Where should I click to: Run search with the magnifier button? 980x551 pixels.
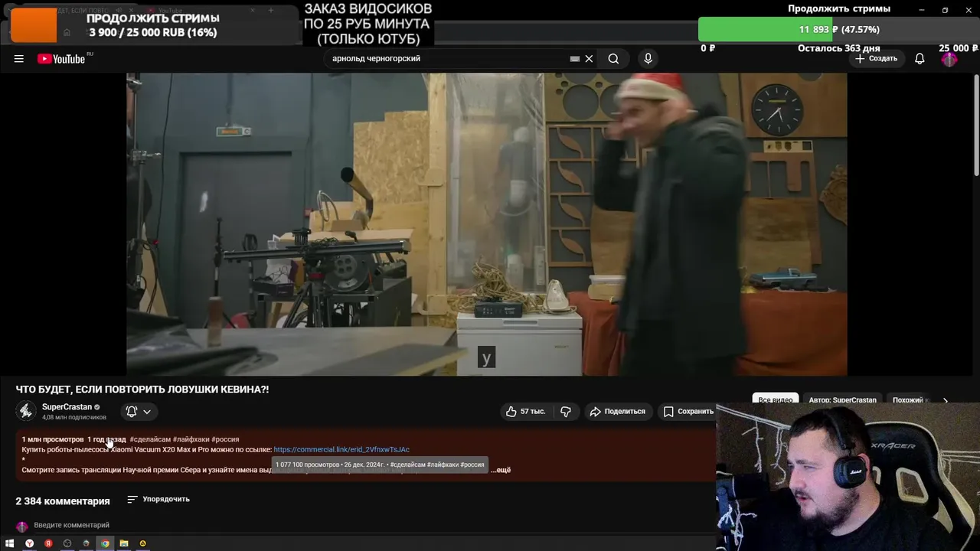pos(613,59)
